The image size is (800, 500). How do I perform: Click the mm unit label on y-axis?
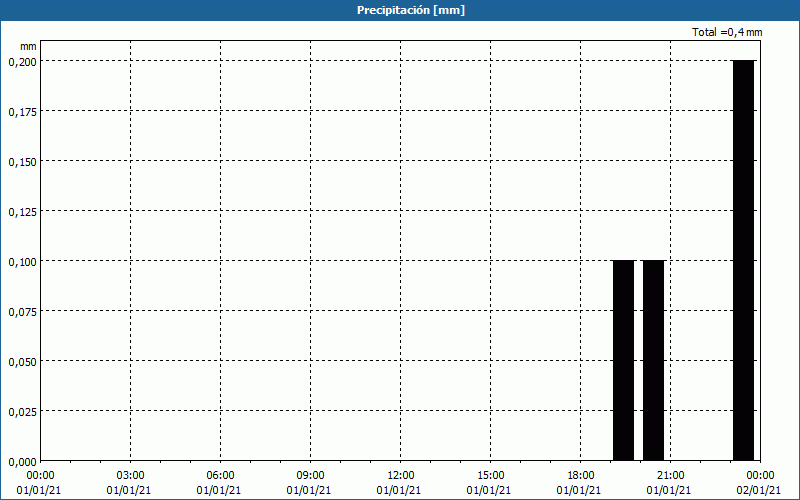[28, 46]
